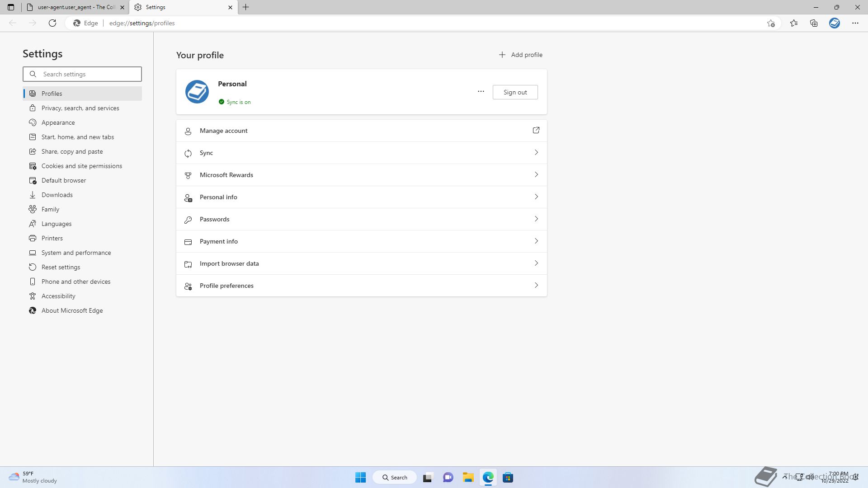Expand Import browser data row
The image size is (868, 488).
(362, 263)
